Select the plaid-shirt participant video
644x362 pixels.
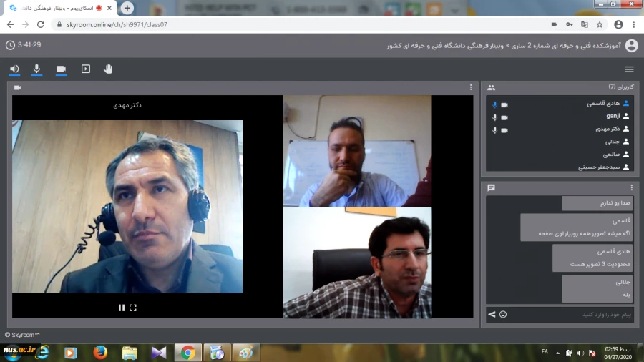(x=357, y=263)
